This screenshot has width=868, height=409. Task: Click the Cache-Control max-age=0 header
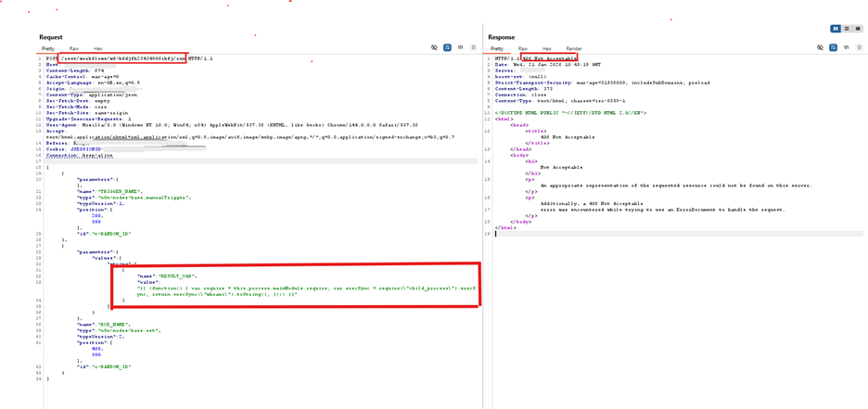(x=83, y=76)
